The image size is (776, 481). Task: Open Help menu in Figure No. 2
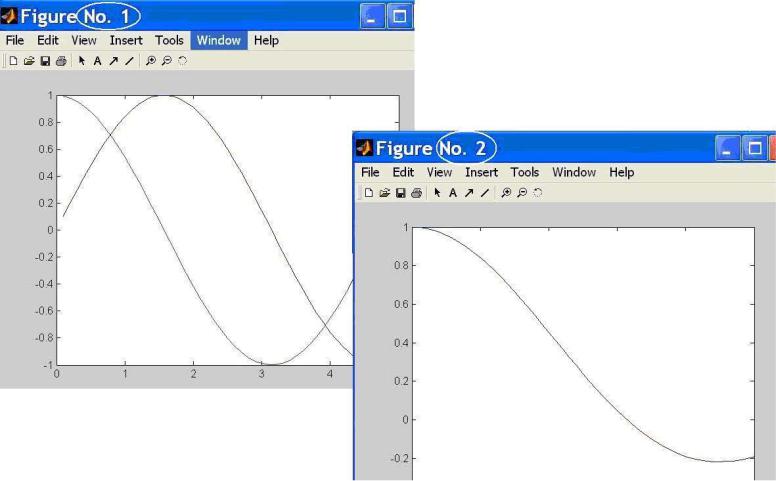(622, 172)
